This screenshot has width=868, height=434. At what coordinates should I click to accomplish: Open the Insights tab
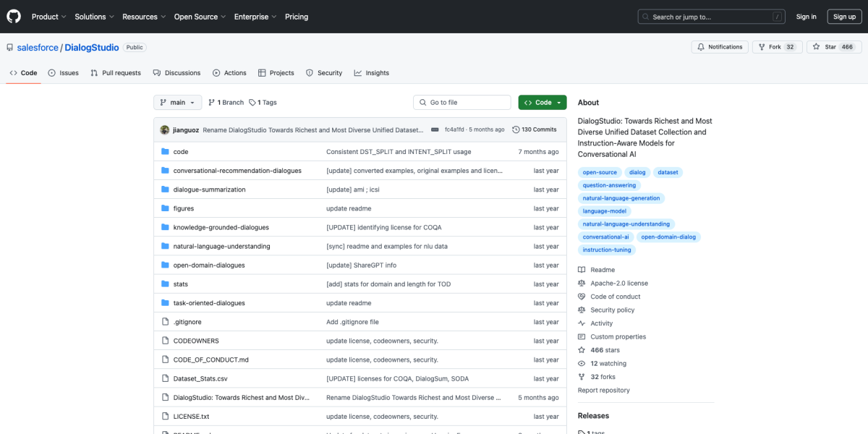[372, 73]
